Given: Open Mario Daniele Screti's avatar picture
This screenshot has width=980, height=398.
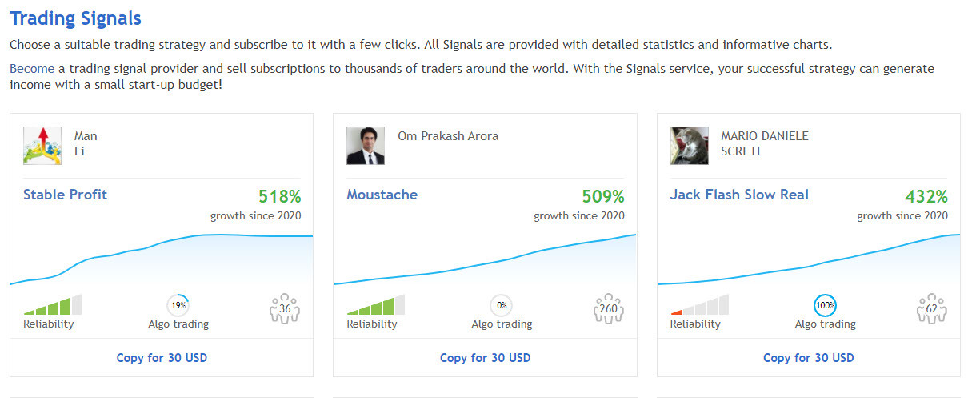Looking at the screenshot, I should [x=689, y=146].
